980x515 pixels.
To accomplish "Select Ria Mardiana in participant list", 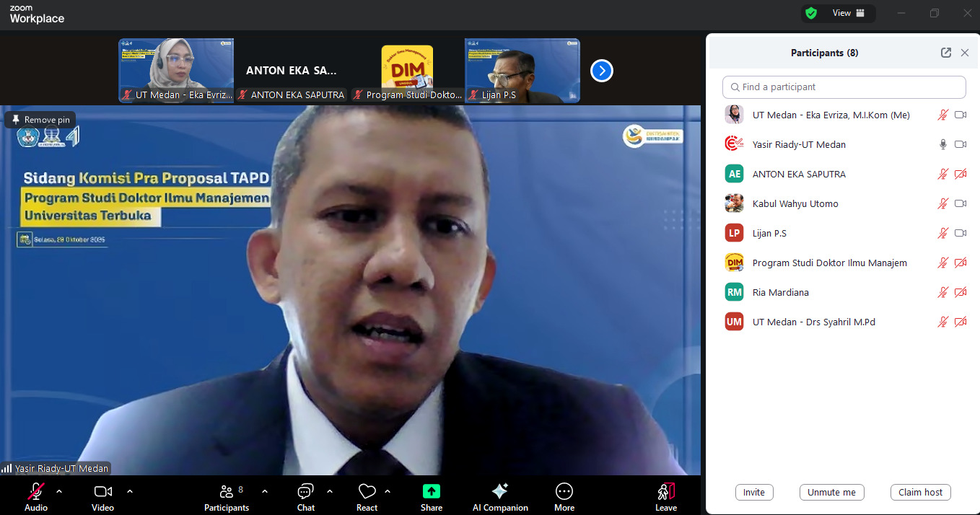I will [x=780, y=292].
